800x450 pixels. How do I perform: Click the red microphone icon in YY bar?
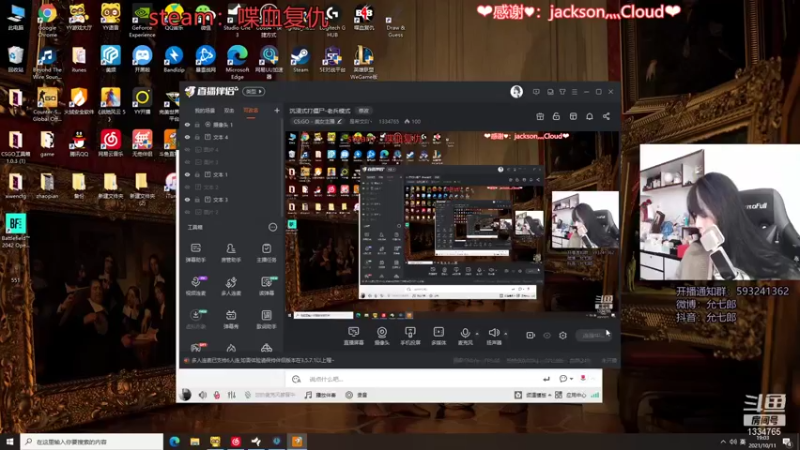point(217,395)
